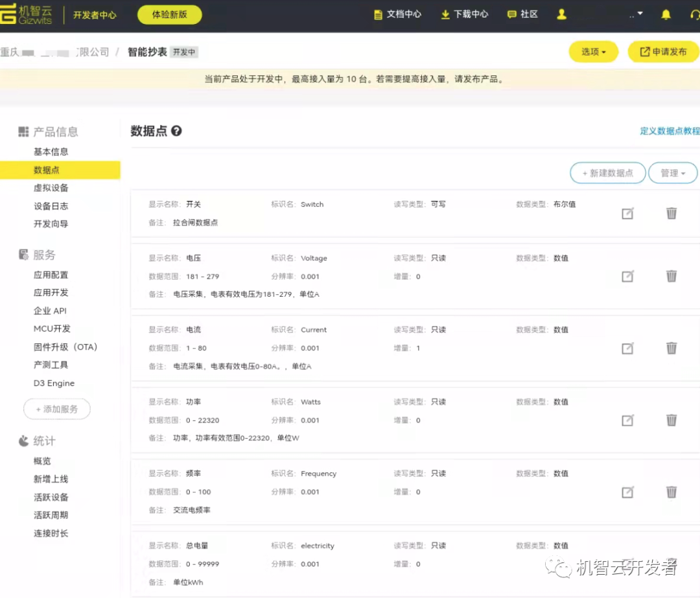Click the company name breadcrumb
Image resolution: width=700 pixels, height=598 pixels.
click(54, 52)
